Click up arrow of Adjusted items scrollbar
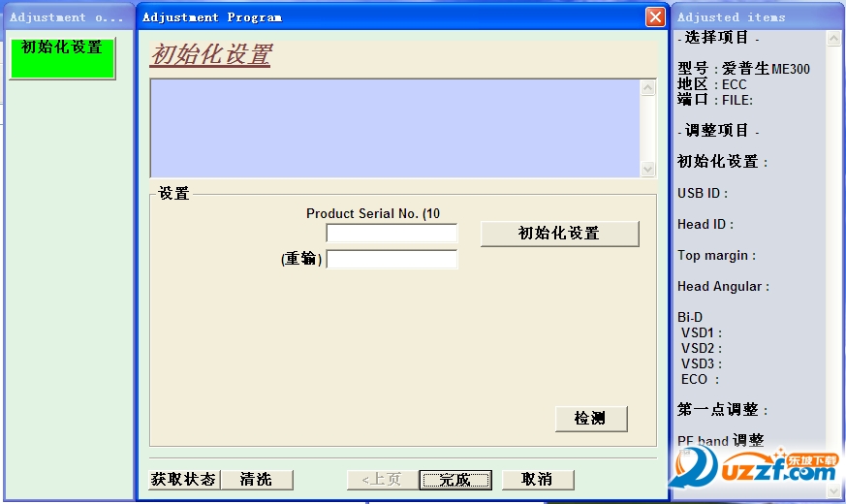 [x=833, y=39]
